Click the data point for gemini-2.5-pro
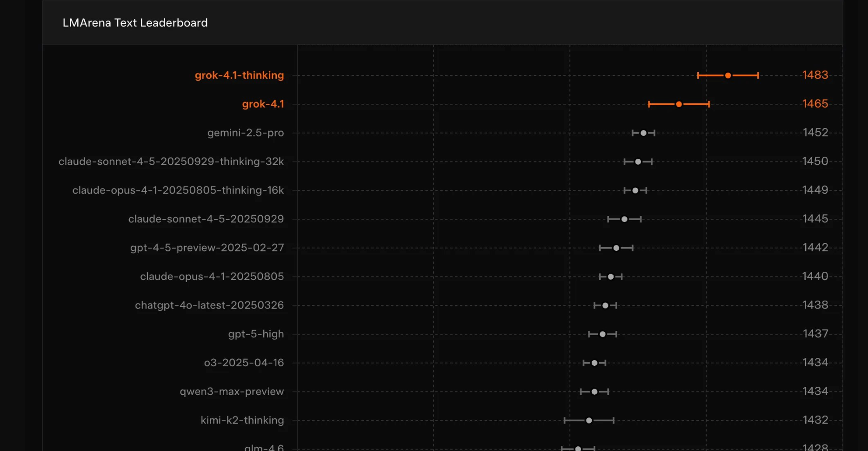Image resolution: width=868 pixels, height=451 pixels. point(643,133)
